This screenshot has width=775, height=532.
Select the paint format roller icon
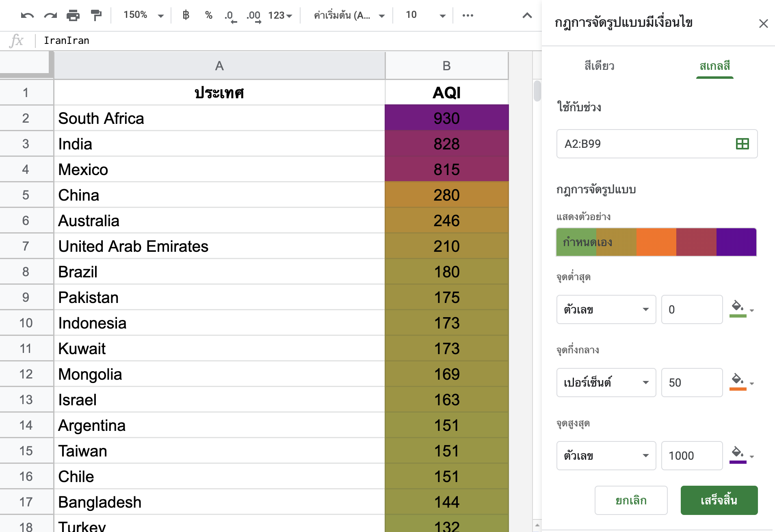96,15
